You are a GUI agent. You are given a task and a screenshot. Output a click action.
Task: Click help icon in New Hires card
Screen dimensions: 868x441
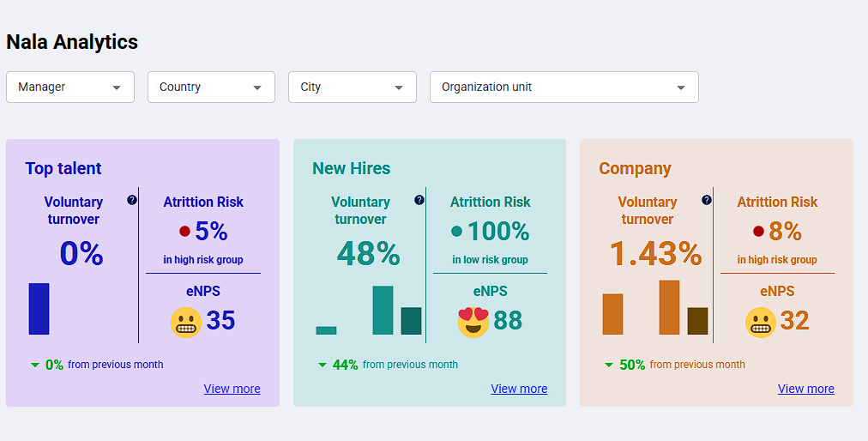pyautogui.click(x=419, y=200)
